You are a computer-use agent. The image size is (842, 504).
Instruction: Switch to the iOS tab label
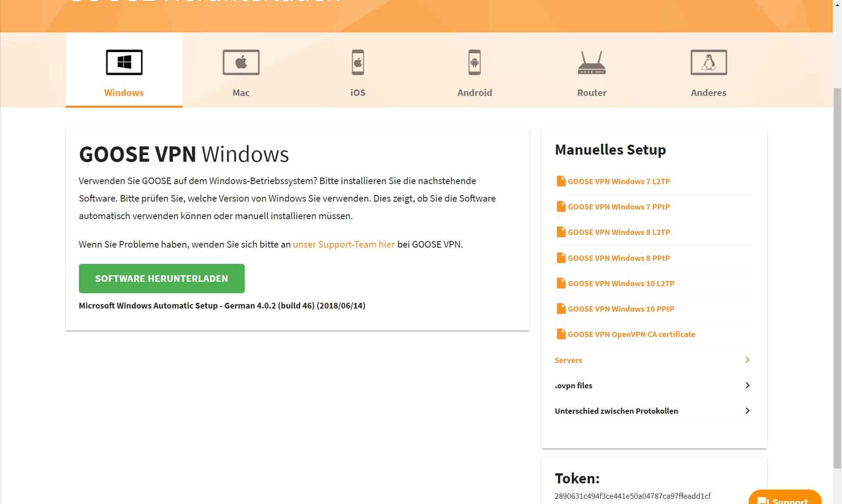point(358,92)
